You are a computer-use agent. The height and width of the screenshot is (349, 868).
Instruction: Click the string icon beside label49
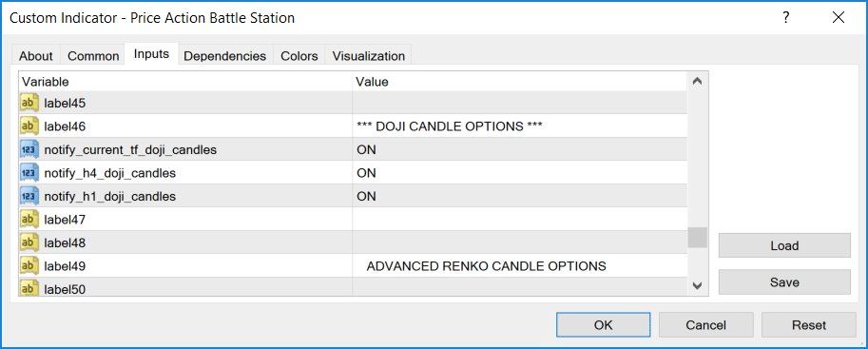(x=29, y=266)
